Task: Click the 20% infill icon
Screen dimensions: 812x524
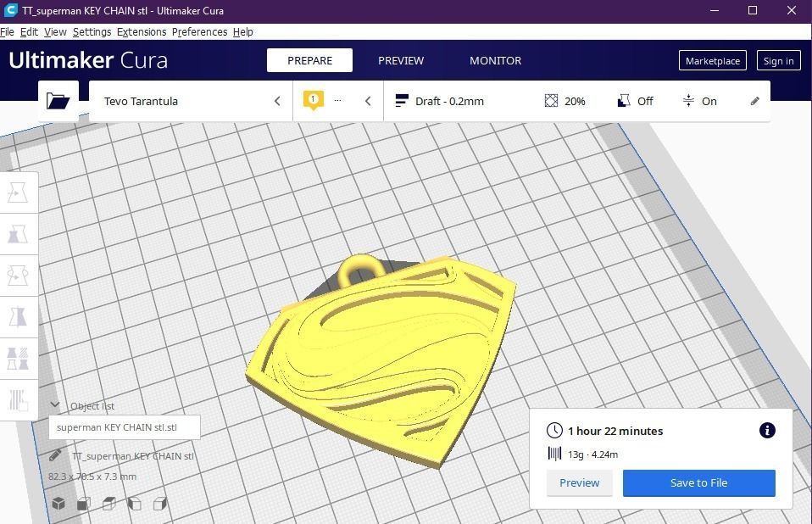Action: coord(551,100)
